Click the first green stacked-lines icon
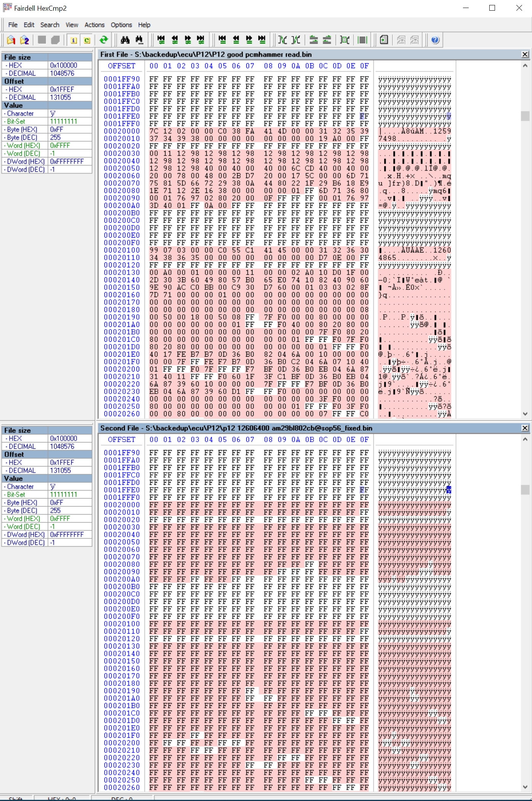Viewport: 532px width, 801px height. [x=313, y=40]
